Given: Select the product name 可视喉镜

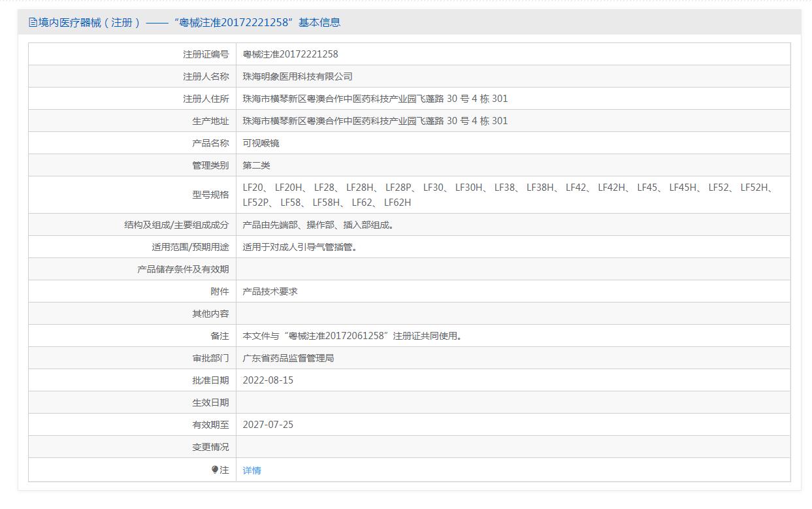Looking at the screenshot, I should (x=261, y=143).
